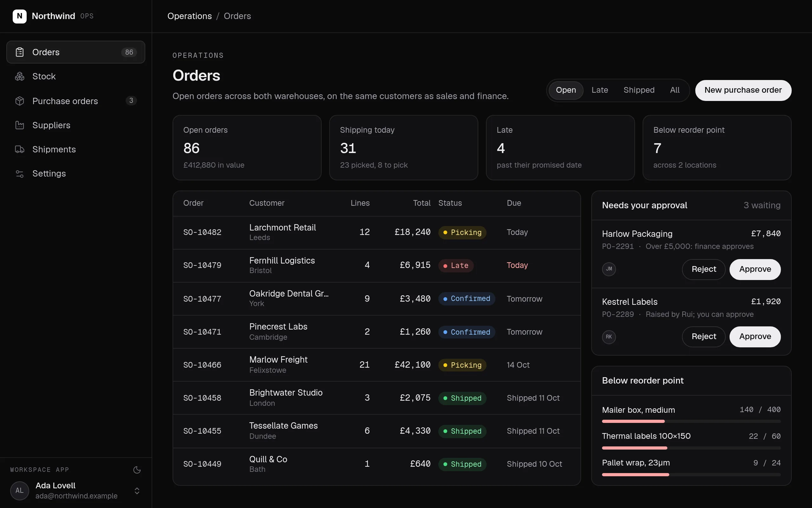812x508 pixels.
Task: Click the Orders clipboard icon in sidebar
Action: [x=19, y=52]
